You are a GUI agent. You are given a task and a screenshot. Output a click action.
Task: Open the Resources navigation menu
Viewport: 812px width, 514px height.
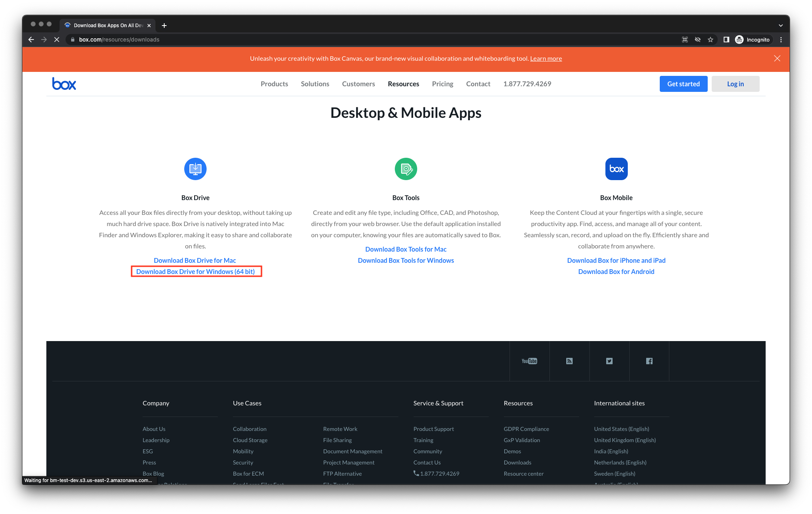[x=403, y=84]
